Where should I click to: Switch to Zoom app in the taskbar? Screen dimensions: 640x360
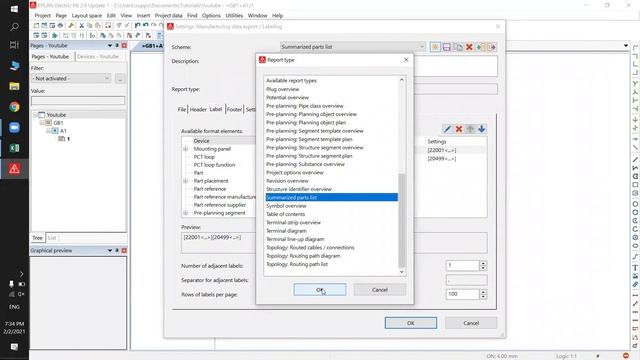[14, 127]
